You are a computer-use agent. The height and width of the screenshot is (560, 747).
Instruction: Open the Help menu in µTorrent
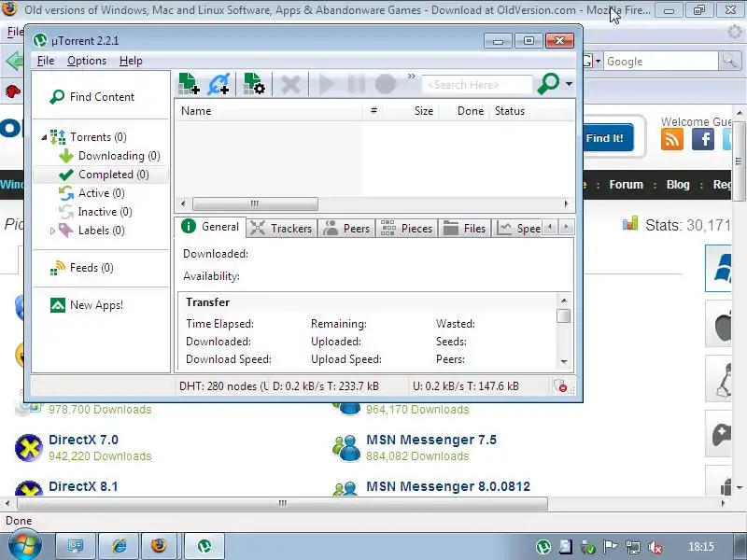pos(131,61)
